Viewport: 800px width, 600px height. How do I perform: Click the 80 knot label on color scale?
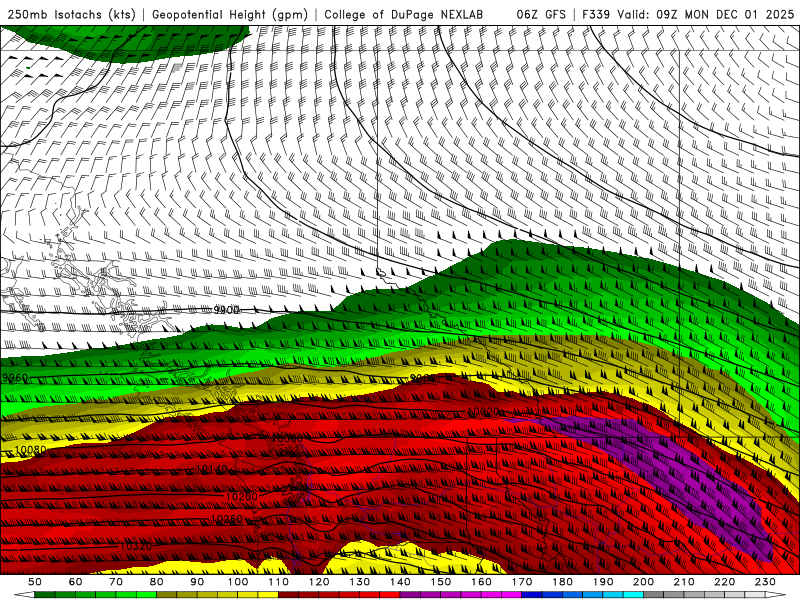click(x=157, y=582)
